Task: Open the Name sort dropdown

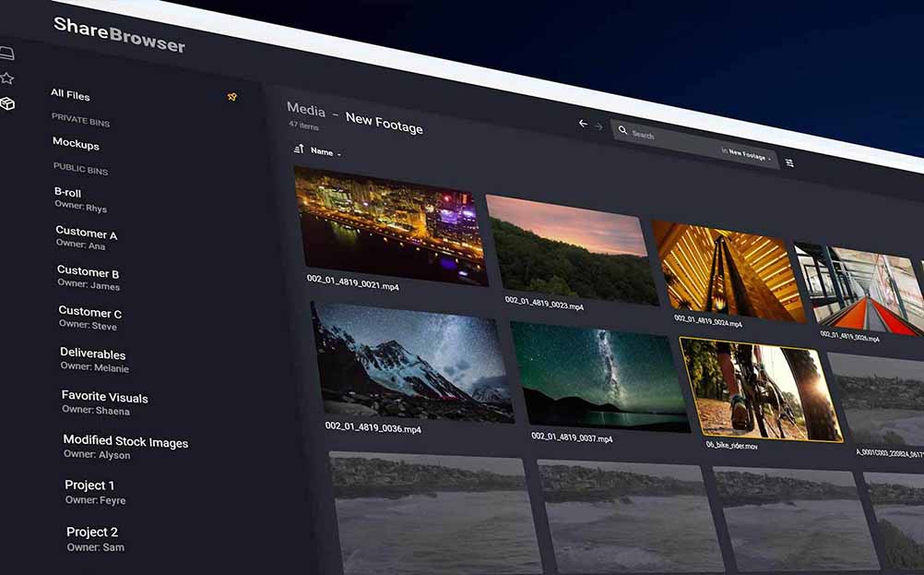Action: click(326, 152)
